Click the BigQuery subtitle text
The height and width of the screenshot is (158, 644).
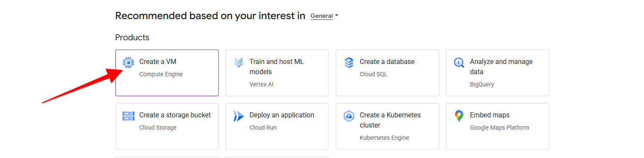pos(482,84)
